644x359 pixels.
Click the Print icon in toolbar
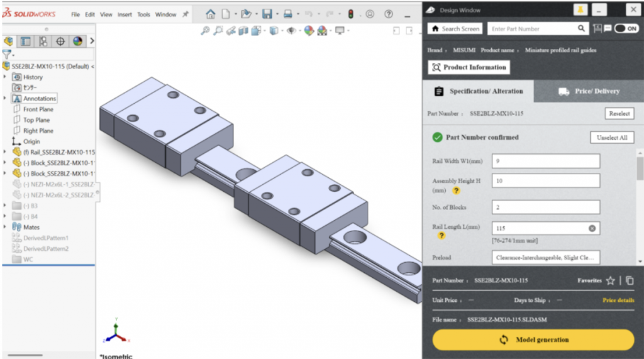[x=287, y=14]
